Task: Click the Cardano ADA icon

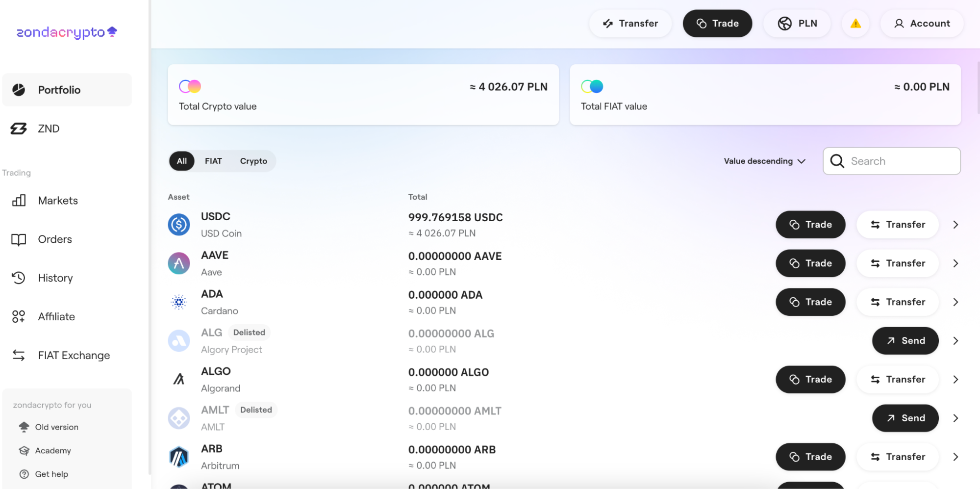Action: pyautogui.click(x=179, y=302)
